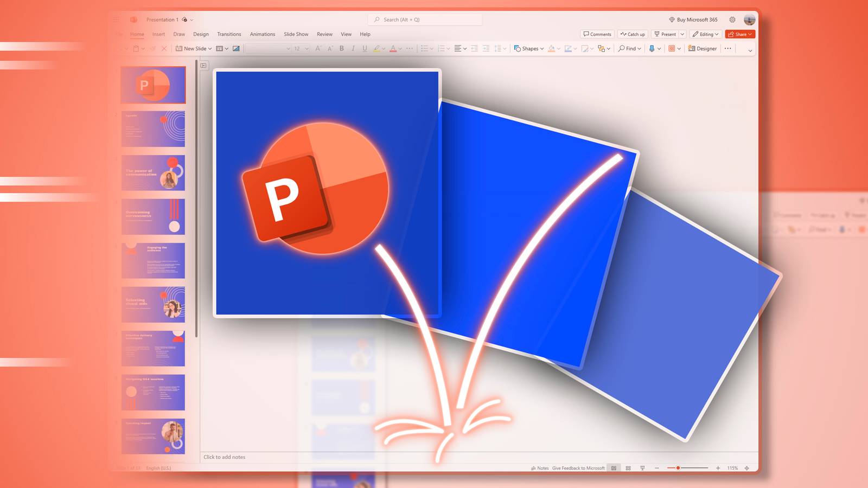
Task: Click the Shape Fill paint bucket icon
Action: [552, 48]
